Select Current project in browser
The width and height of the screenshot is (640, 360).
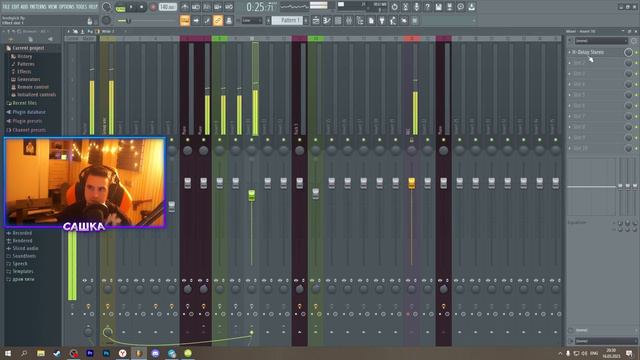tap(28, 48)
